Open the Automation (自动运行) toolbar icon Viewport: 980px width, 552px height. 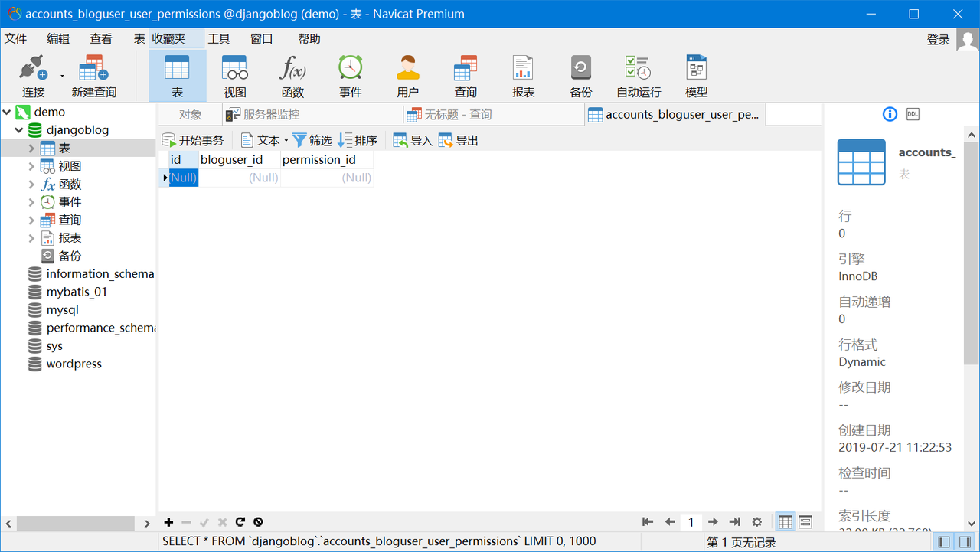coord(639,76)
